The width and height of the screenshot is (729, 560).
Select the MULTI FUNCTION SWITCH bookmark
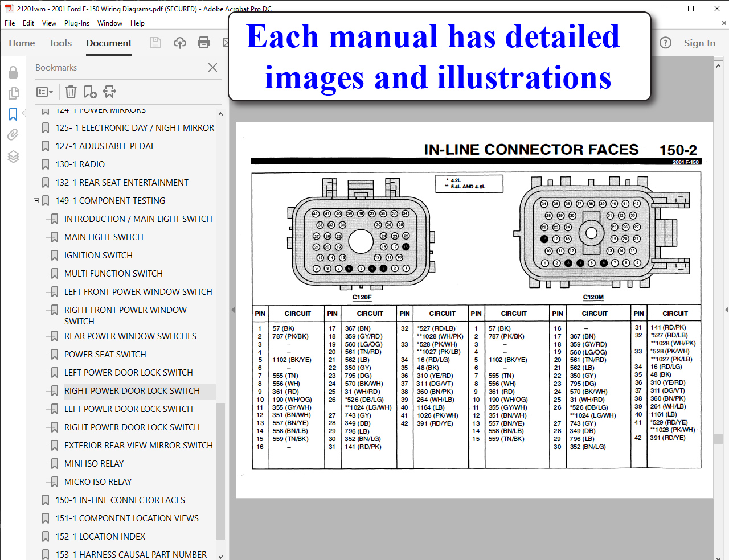pos(113,274)
